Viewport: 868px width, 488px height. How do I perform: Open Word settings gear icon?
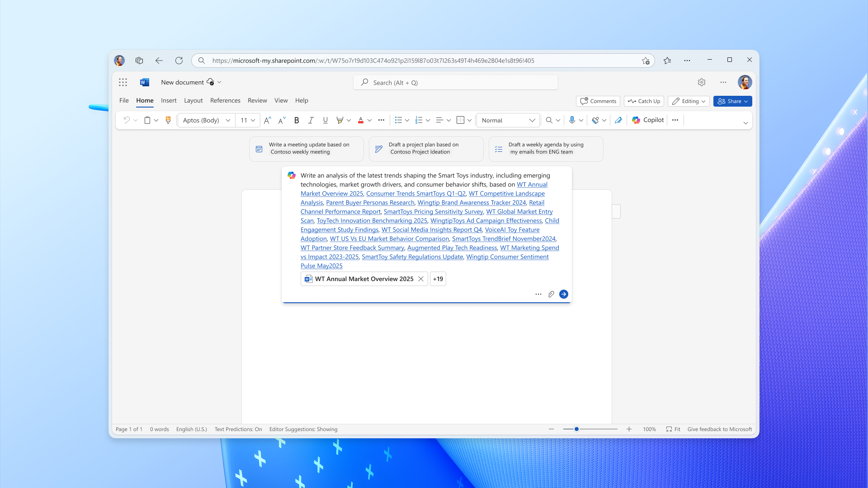702,82
